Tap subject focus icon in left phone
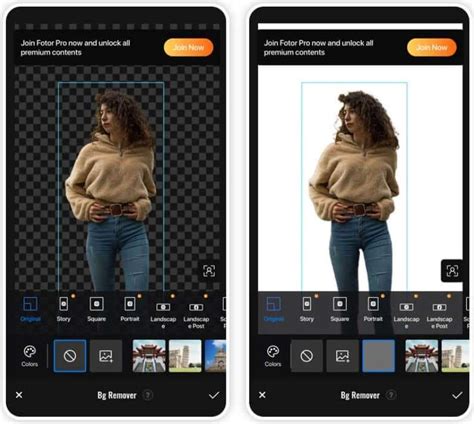Image resolution: width=474 pixels, height=424 pixels. 209,271
